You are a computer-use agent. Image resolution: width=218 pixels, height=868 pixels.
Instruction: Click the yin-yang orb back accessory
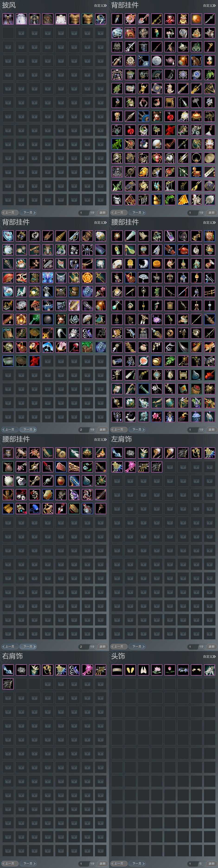[196, 19]
